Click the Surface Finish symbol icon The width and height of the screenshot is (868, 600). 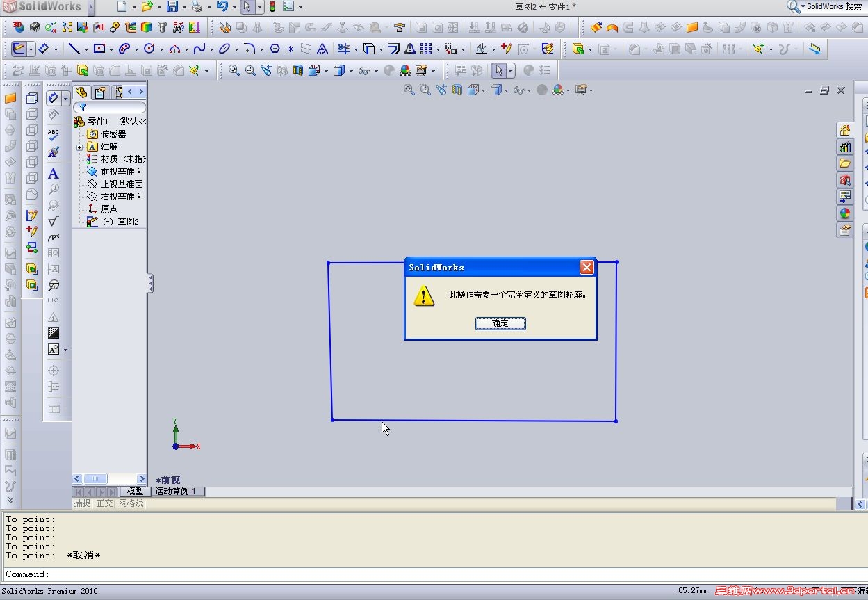[x=54, y=221]
